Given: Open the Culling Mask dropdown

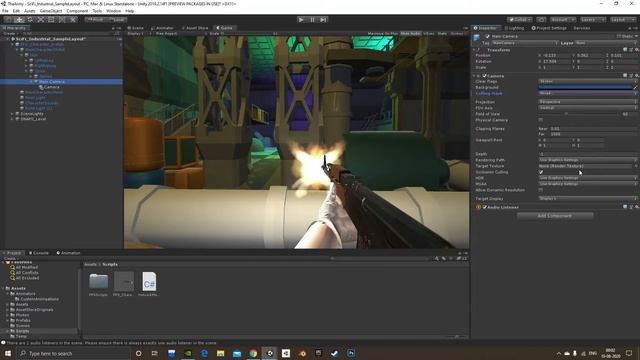Looking at the screenshot, I should coord(587,93).
